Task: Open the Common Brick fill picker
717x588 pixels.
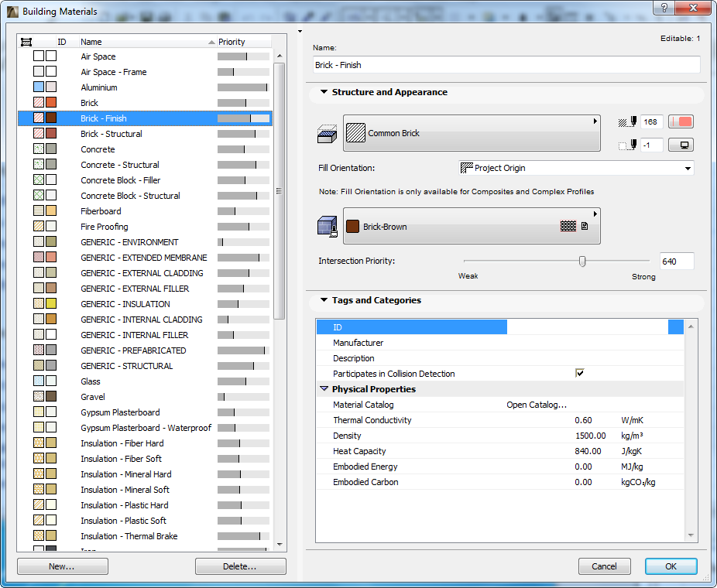Action: click(472, 133)
